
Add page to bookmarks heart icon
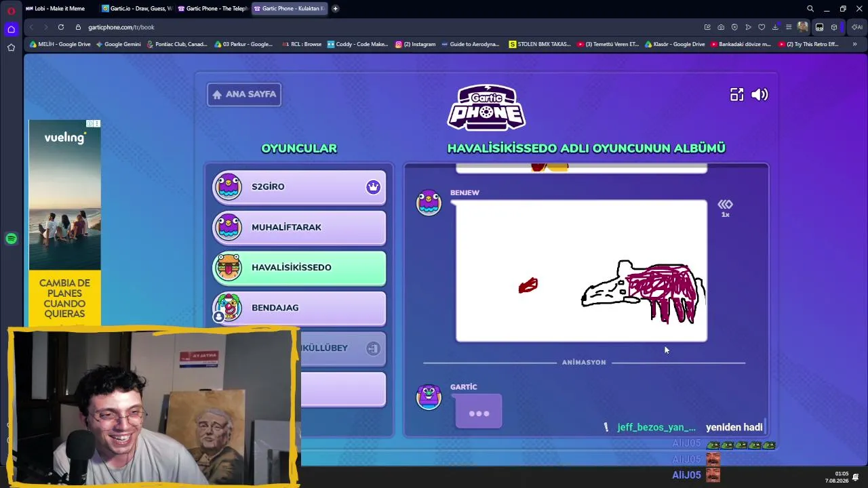(762, 27)
